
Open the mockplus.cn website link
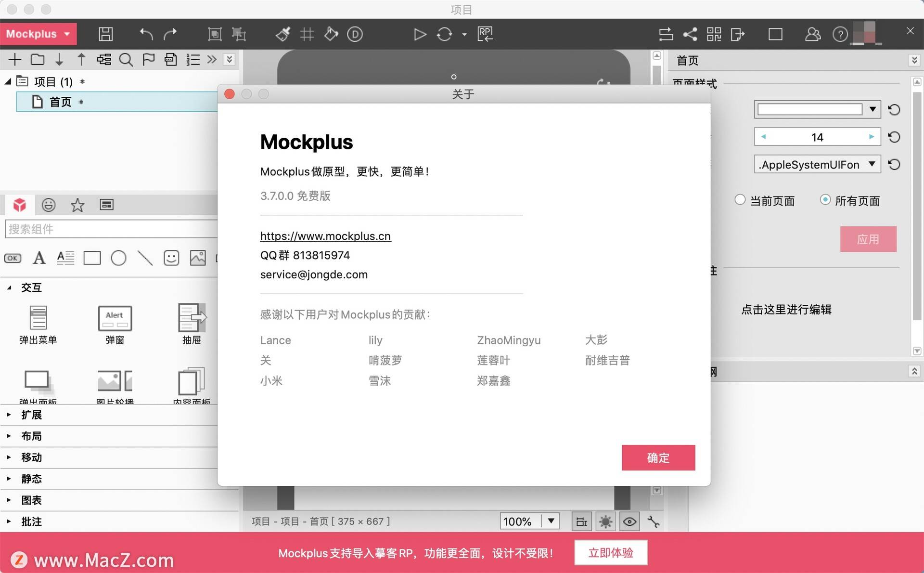[325, 236]
